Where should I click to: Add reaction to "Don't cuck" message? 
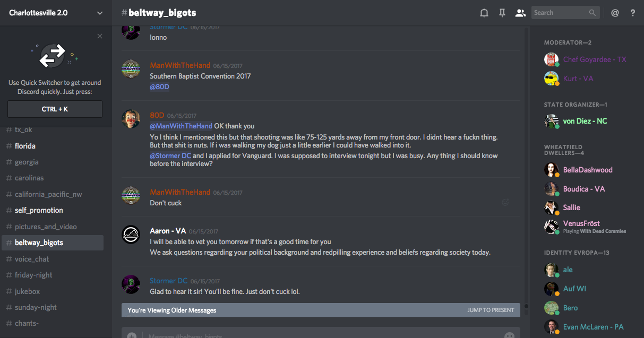tap(505, 202)
